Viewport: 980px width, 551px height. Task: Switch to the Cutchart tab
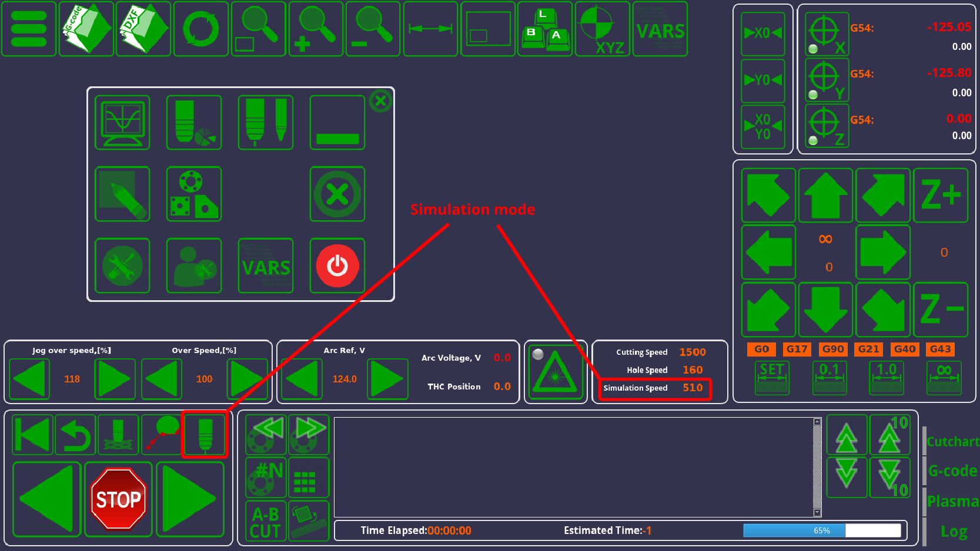952,442
